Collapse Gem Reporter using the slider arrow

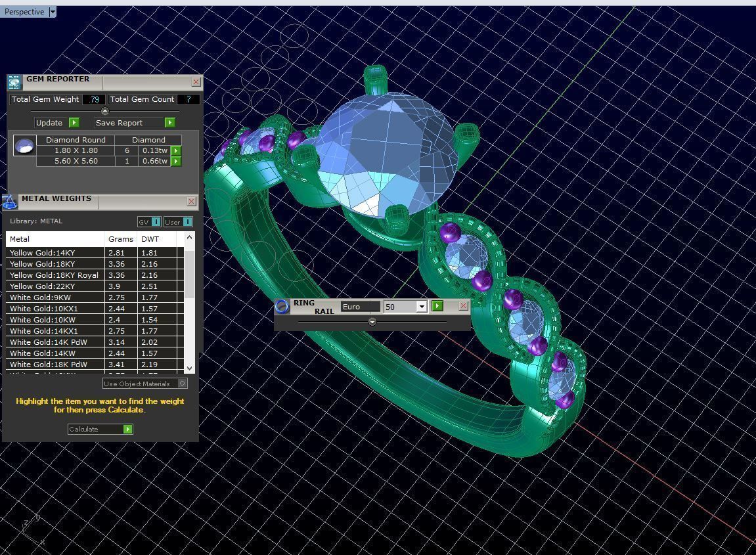(104, 111)
